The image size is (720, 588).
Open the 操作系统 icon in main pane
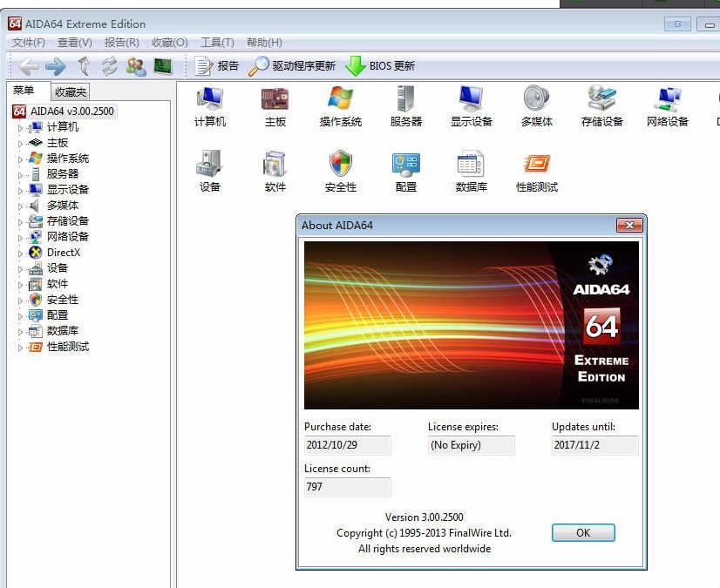[340, 106]
